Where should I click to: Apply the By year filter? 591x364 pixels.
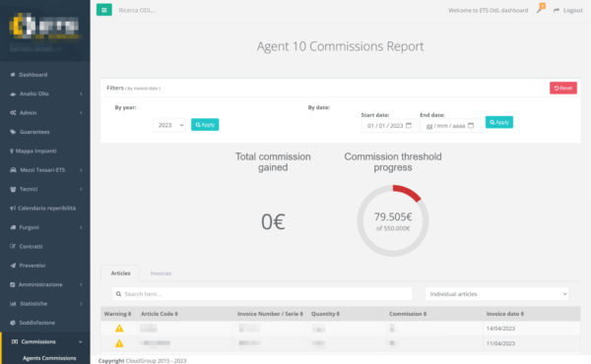tap(205, 125)
